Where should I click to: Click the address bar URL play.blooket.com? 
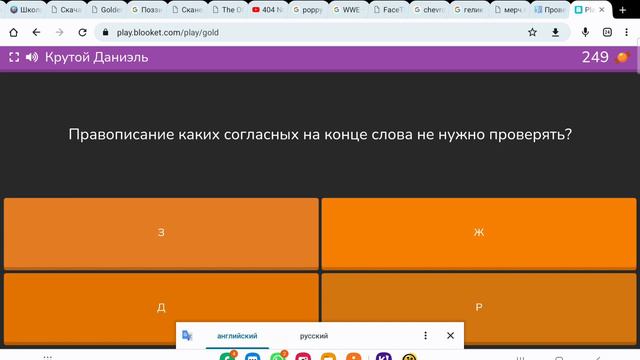(168, 32)
